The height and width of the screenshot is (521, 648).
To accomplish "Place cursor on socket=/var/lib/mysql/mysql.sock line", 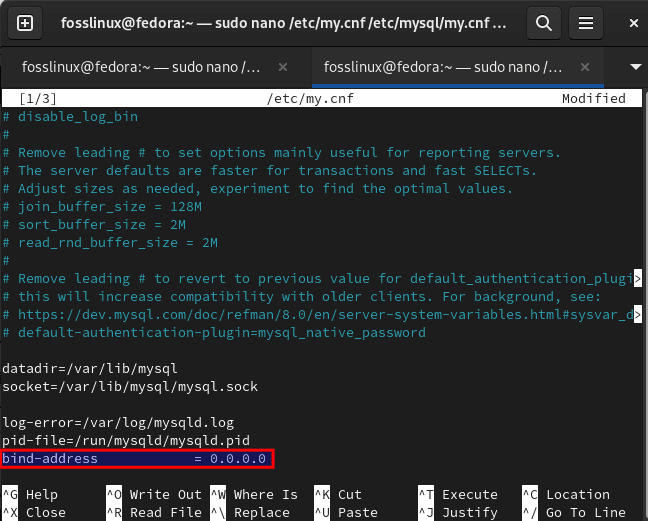I will (130, 387).
